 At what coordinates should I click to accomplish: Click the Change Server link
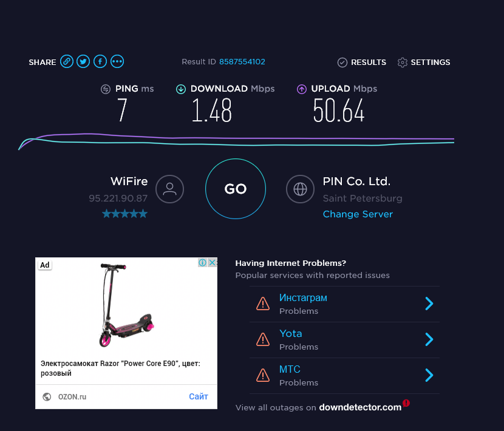tap(358, 214)
